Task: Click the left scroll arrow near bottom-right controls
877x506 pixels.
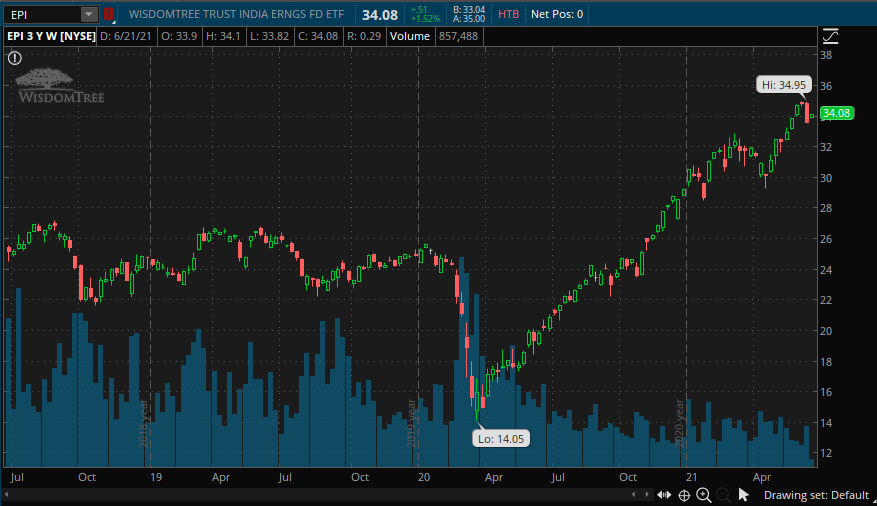Action: pos(633,495)
